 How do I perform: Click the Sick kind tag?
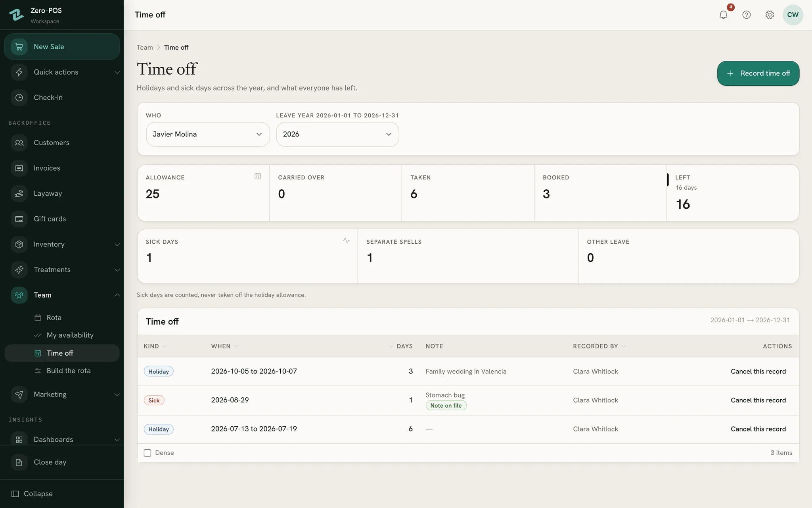coord(154,400)
